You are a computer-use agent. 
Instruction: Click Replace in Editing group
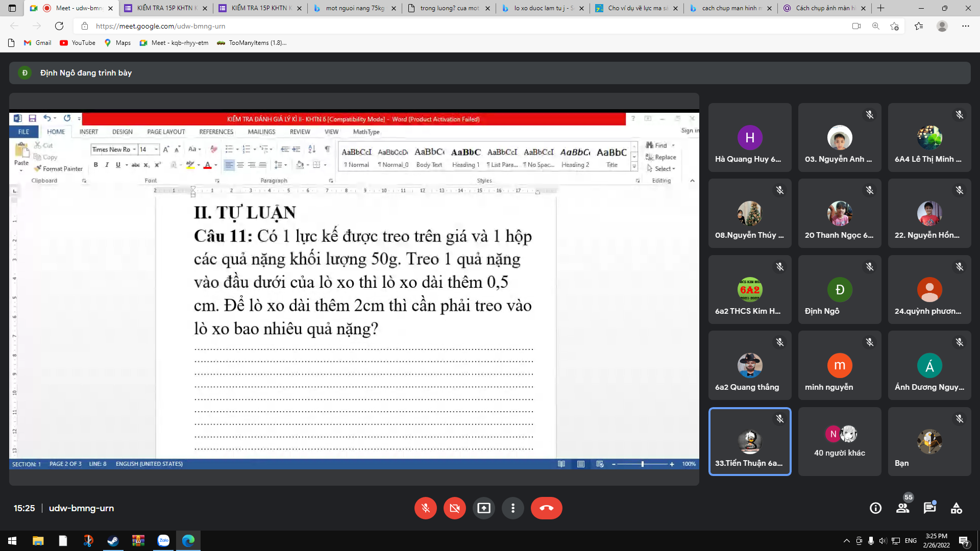(x=660, y=157)
